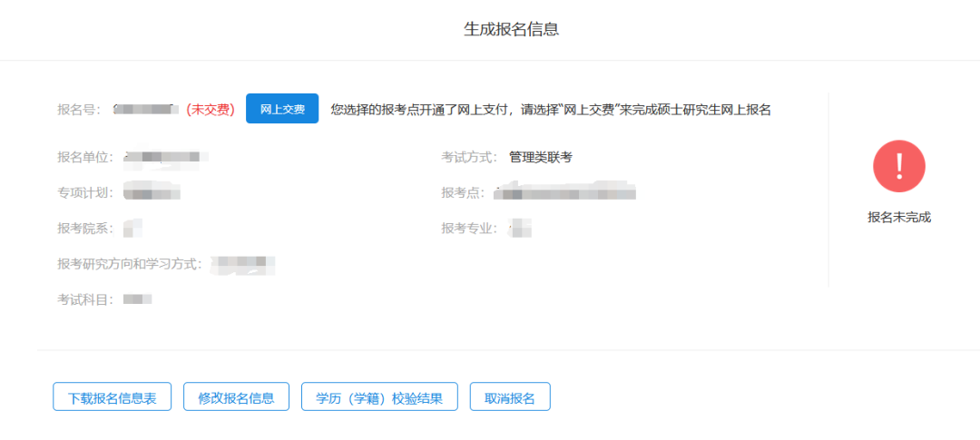
Task: Click the 报考院系 field label
Action: [84, 228]
